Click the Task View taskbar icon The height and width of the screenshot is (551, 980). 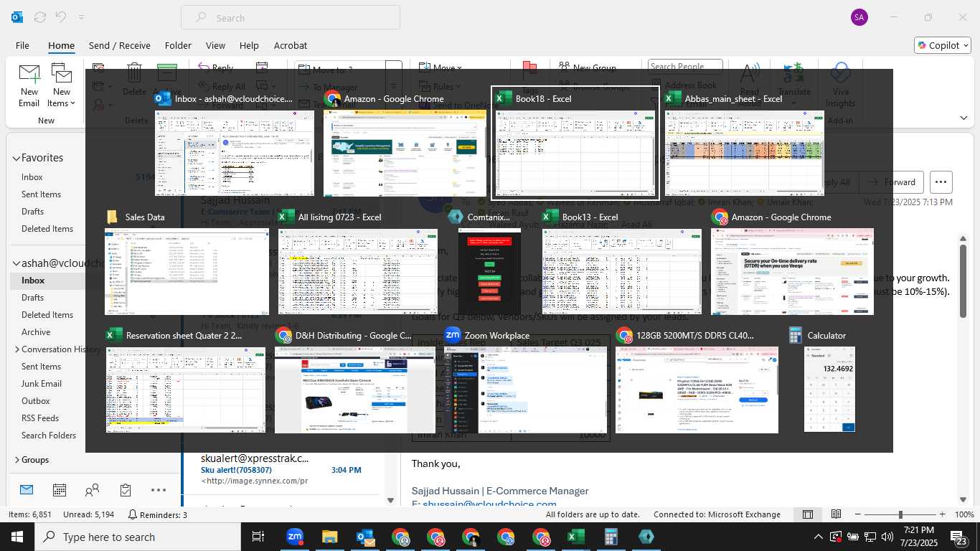tap(258, 537)
